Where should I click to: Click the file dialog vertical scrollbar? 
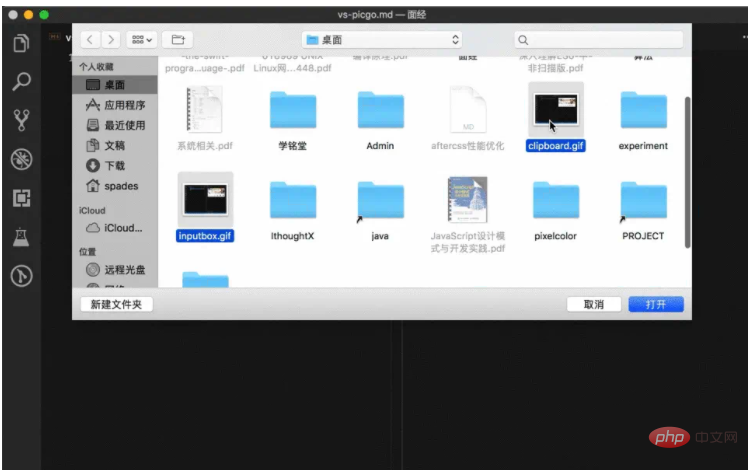[x=687, y=172]
